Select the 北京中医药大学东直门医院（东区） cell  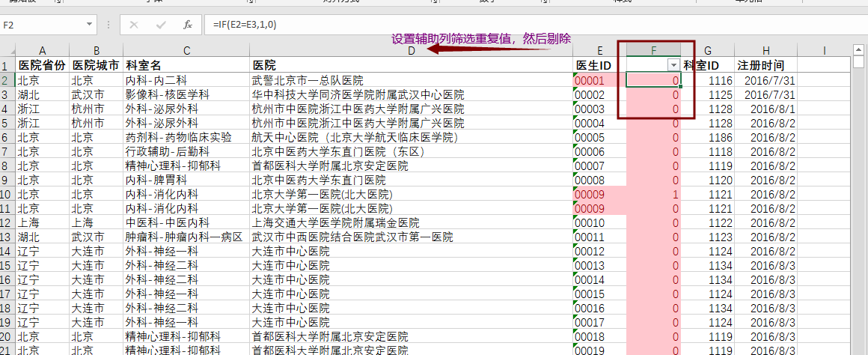tap(412, 152)
